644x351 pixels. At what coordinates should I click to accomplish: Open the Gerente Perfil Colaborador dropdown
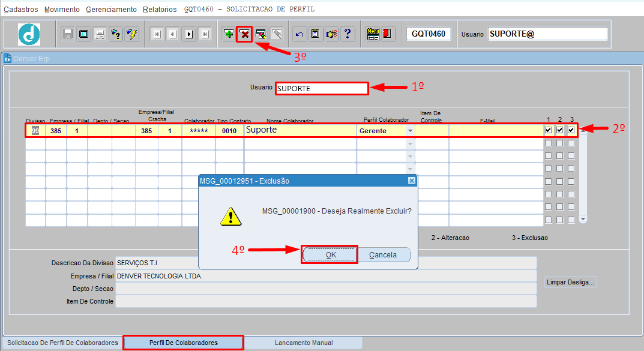pos(410,131)
